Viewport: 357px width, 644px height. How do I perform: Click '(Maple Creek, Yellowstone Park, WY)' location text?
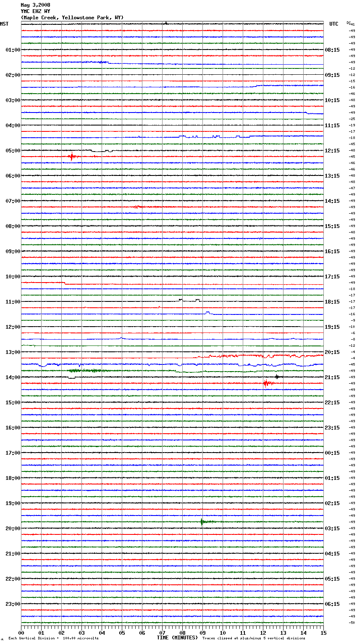(72, 18)
